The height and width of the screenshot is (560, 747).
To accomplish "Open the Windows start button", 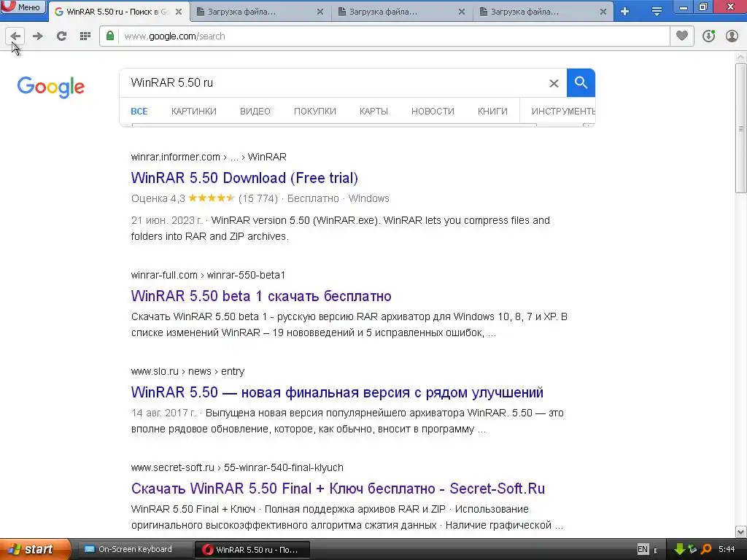I will tap(34, 550).
